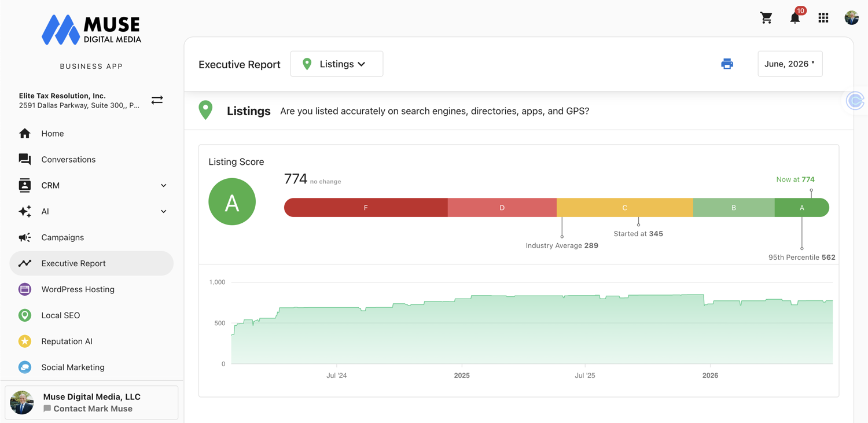Open Conversations in sidebar

click(x=91, y=160)
